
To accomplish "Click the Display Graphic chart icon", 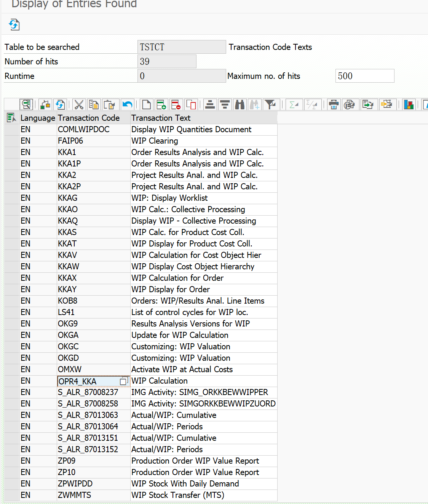I will 409,104.
